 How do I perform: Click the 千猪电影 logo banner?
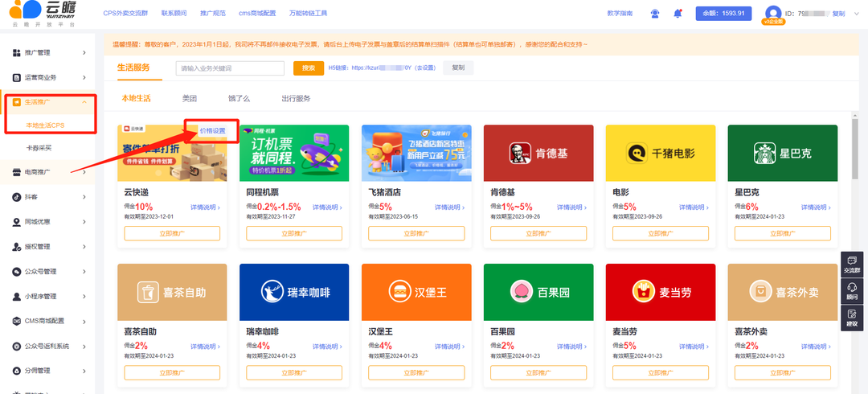(x=661, y=153)
